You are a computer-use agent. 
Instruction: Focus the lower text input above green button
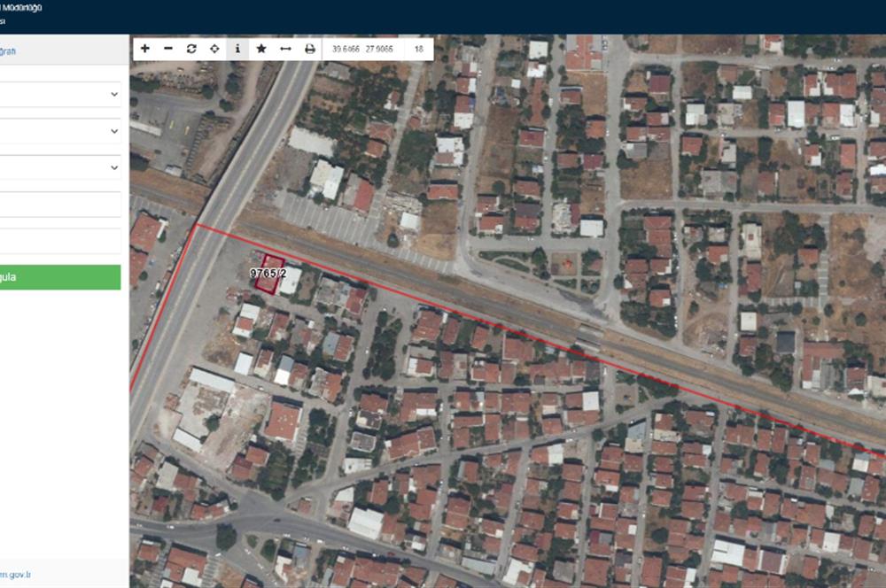58,241
